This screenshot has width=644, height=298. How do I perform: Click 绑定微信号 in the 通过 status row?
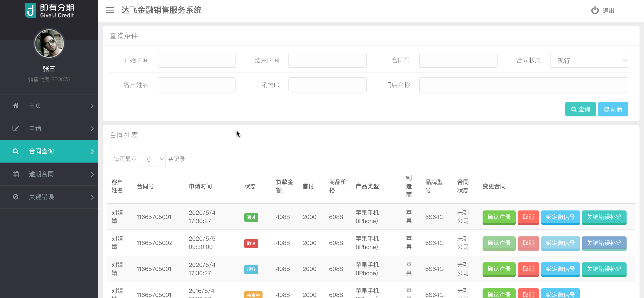coord(560,217)
